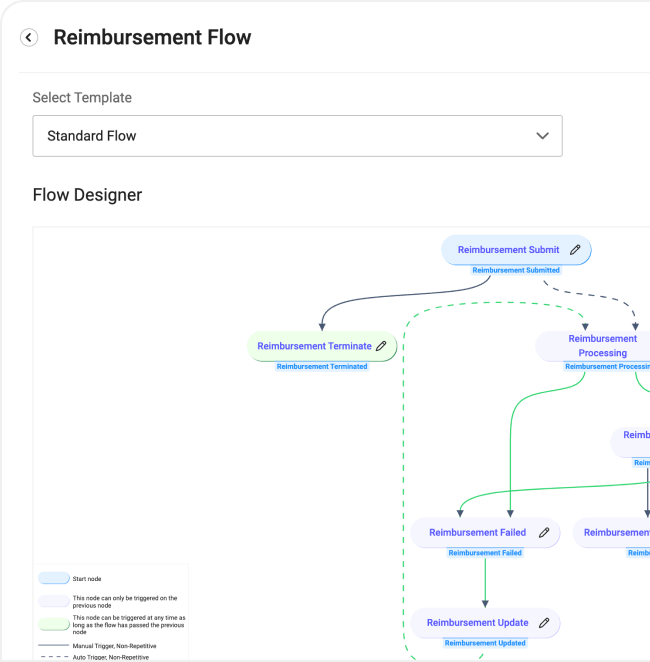
Task: Edit the Reimbursement Submit node pencil
Action: click(575, 250)
